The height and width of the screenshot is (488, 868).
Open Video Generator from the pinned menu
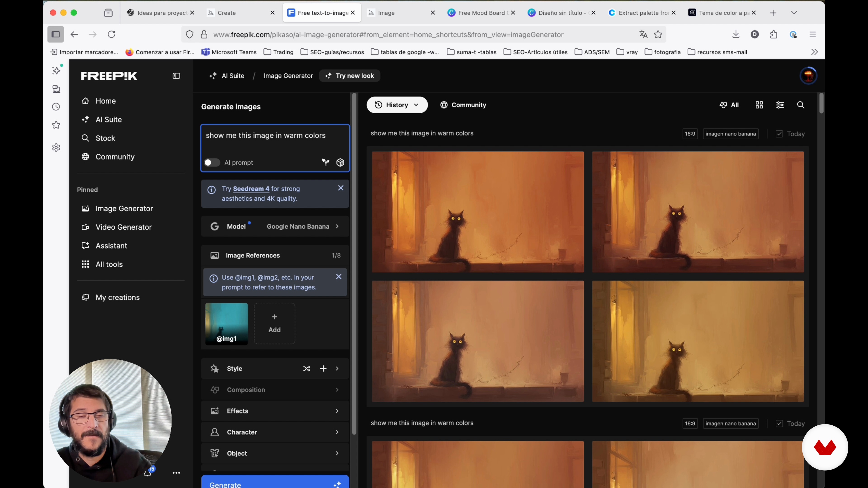(123, 227)
